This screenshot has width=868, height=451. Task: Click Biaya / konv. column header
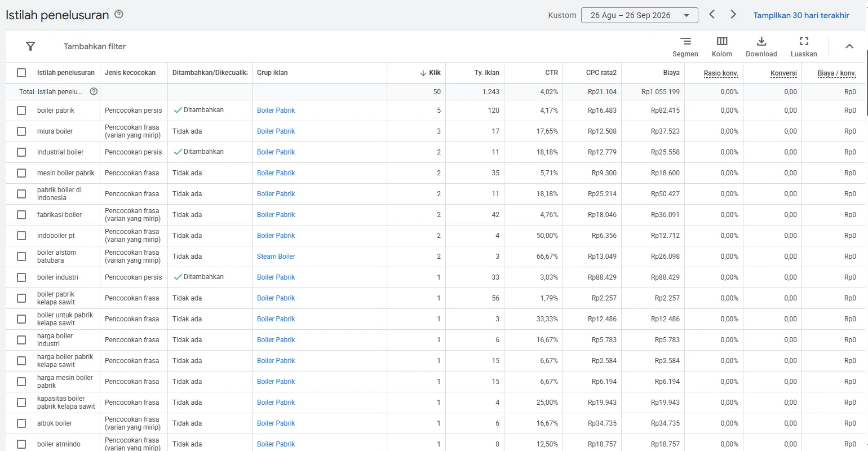pyautogui.click(x=837, y=73)
